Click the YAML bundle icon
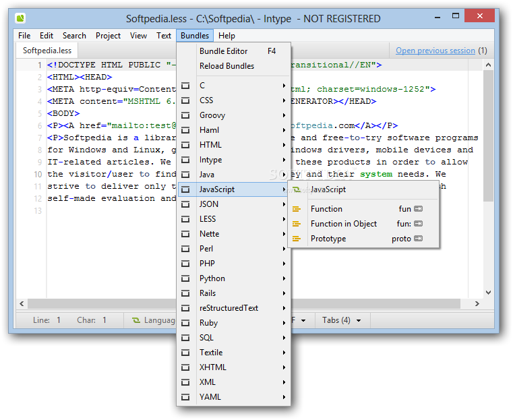Image resolution: width=513 pixels, height=420 pixels. tap(185, 397)
